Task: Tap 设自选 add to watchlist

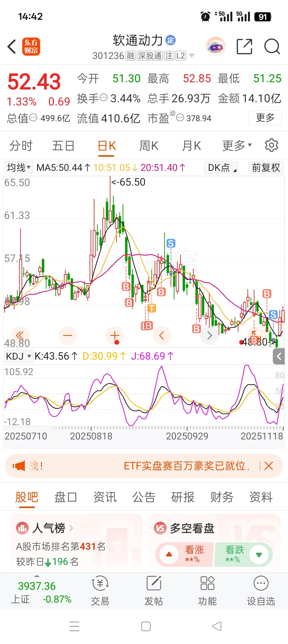Action: [x=261, y=591]
